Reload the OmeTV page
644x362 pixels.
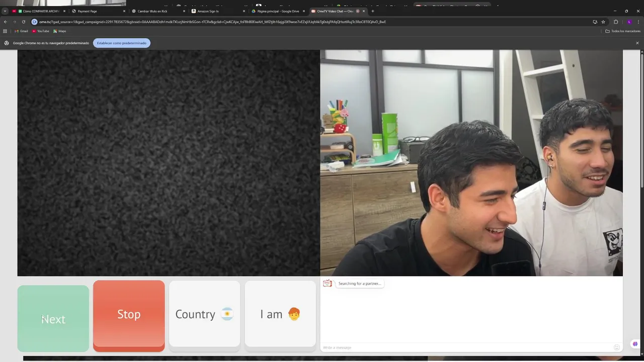tap(23, 22)
